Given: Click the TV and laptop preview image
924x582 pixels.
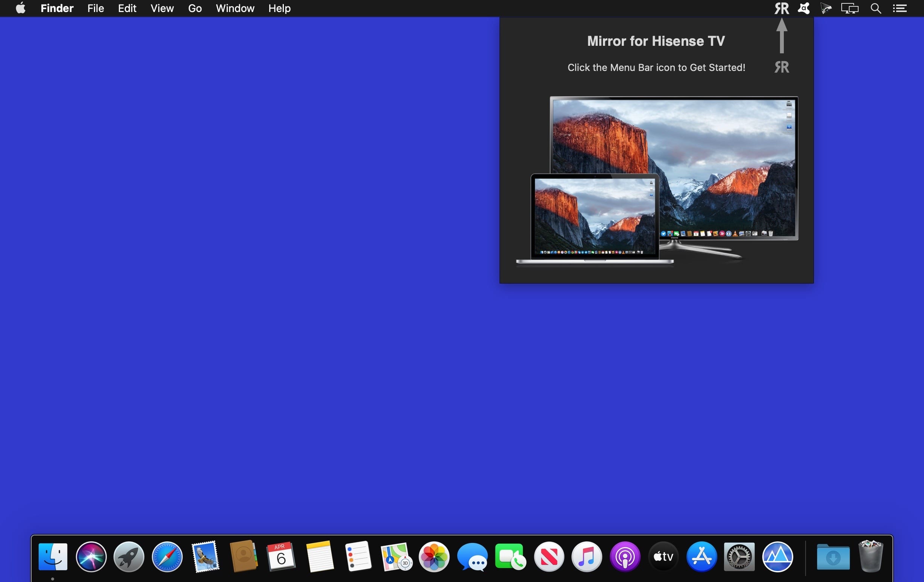Looking at the screenshot, I should tap(657, 181).
